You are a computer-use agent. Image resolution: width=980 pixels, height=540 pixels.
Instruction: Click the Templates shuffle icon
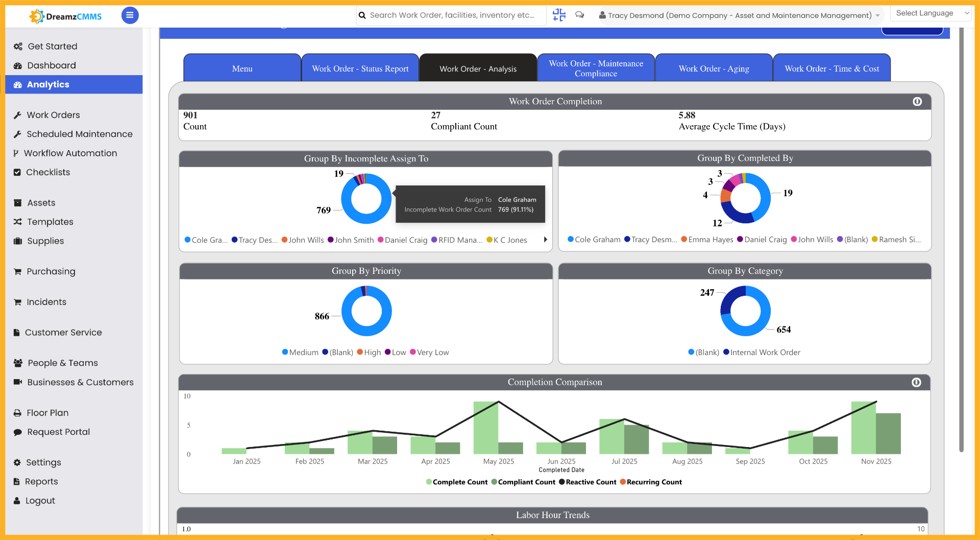coord(18,222)
